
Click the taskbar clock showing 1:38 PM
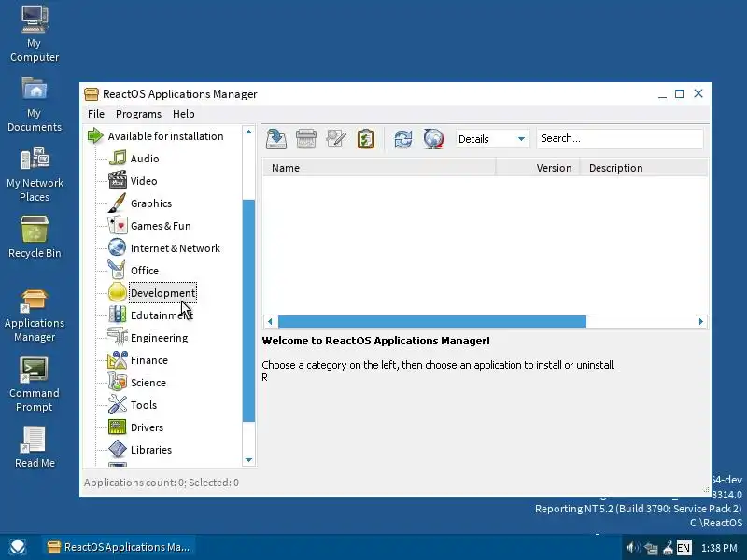(719, 548)
